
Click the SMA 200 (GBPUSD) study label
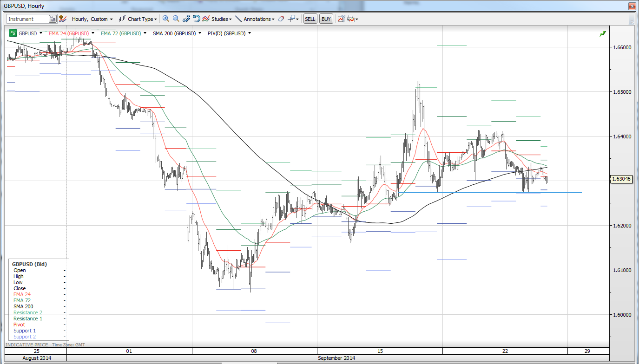174,33
